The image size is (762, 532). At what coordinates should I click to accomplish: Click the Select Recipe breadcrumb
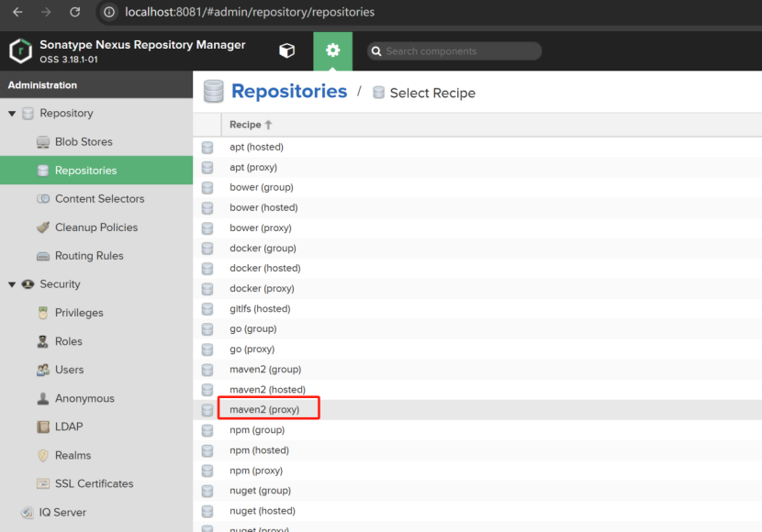(x=432, y=93)
